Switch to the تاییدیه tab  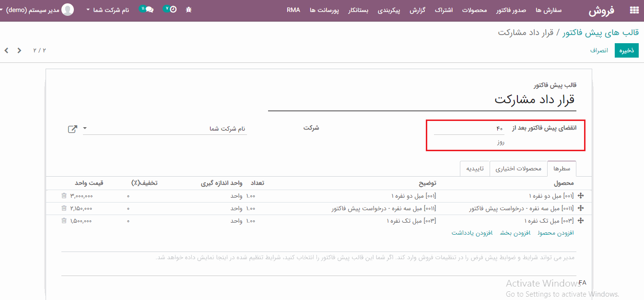pos(475,169)
